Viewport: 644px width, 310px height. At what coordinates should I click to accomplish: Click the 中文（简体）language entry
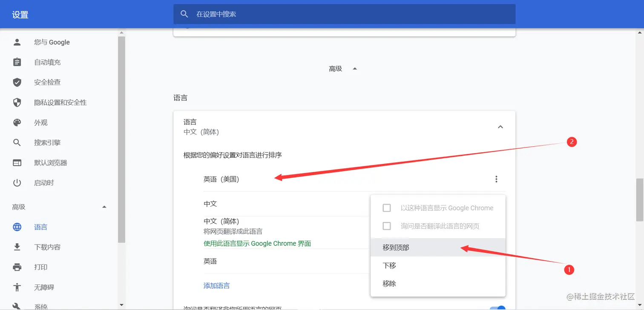[221, 222]
